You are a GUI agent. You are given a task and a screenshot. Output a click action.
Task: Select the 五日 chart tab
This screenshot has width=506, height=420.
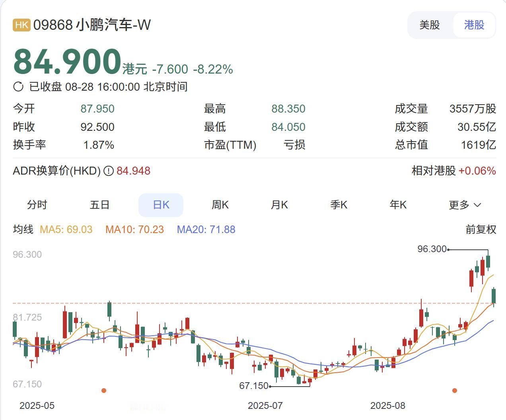[x=99, y=205]
